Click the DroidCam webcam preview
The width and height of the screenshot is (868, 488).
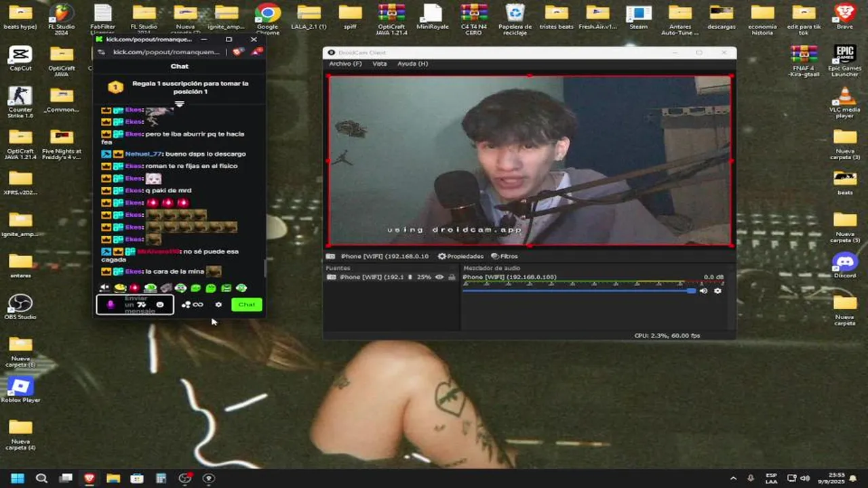530,161
